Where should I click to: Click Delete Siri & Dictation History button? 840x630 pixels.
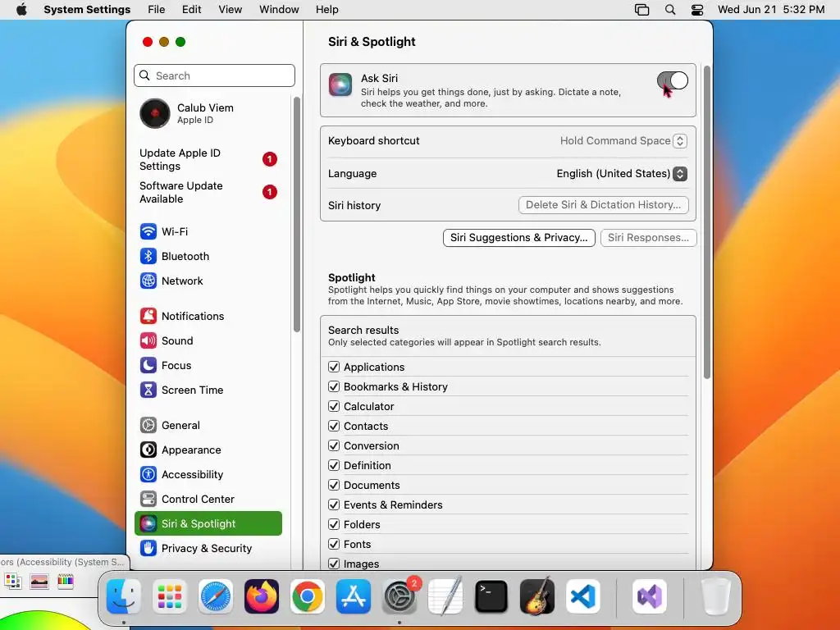pyautogui.click(x=603, y=205)
